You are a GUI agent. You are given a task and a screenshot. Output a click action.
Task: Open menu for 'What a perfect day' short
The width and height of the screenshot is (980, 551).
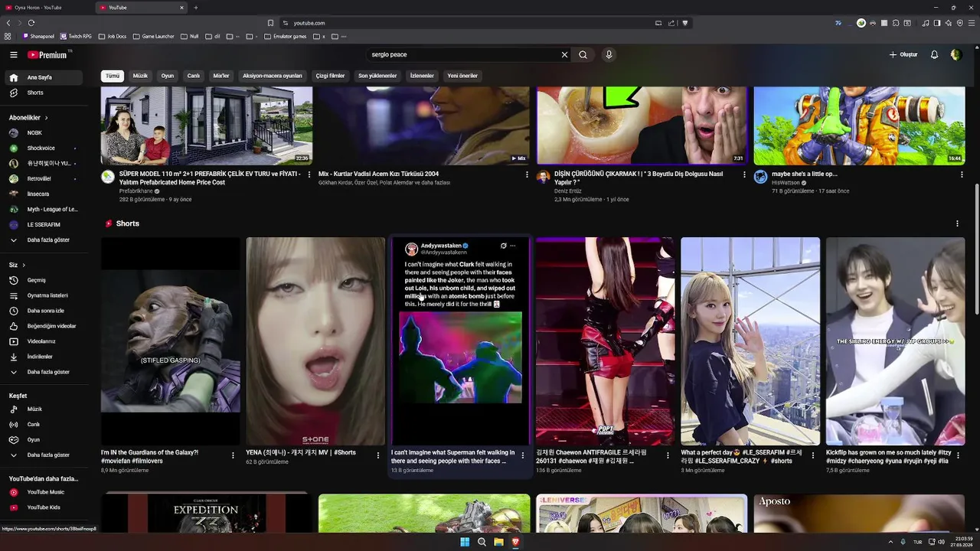pyautogui.click(x=812, y=455)
